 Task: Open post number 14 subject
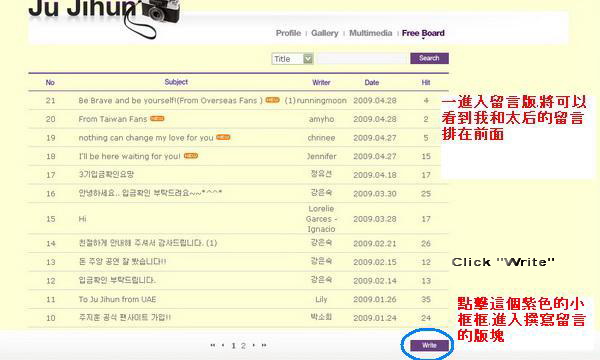click(x=147, y=243)
